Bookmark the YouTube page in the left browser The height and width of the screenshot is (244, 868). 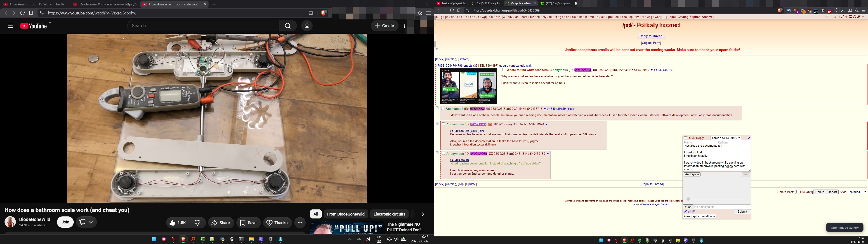tap(31, 13)
